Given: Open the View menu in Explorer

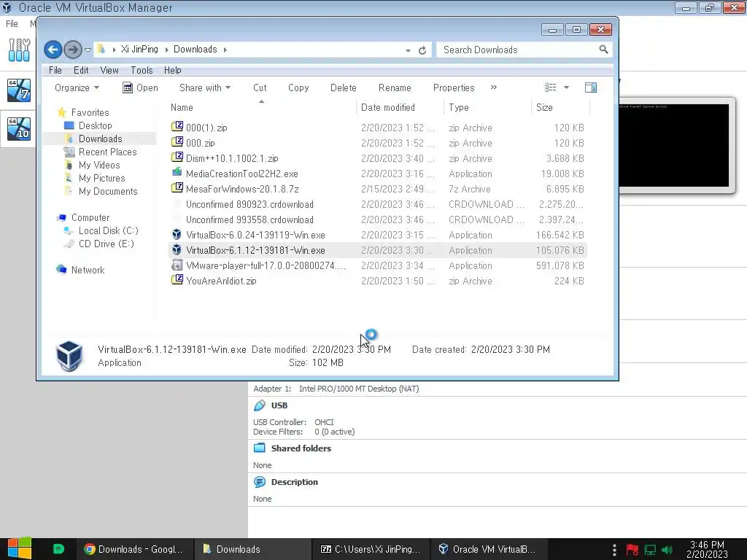Looking at the screenshot, I should point(109,70).
